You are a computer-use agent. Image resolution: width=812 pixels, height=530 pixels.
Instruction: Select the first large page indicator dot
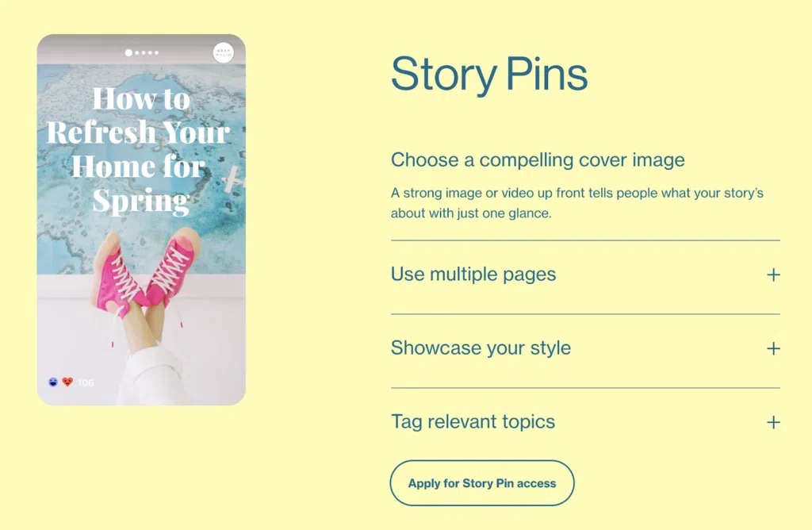point(128,53)
